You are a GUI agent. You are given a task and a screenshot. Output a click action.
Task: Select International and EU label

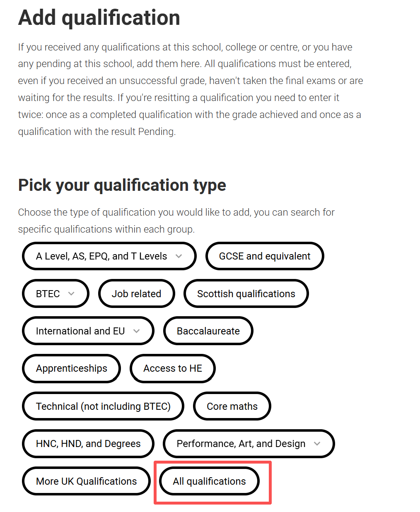[80, 331]
